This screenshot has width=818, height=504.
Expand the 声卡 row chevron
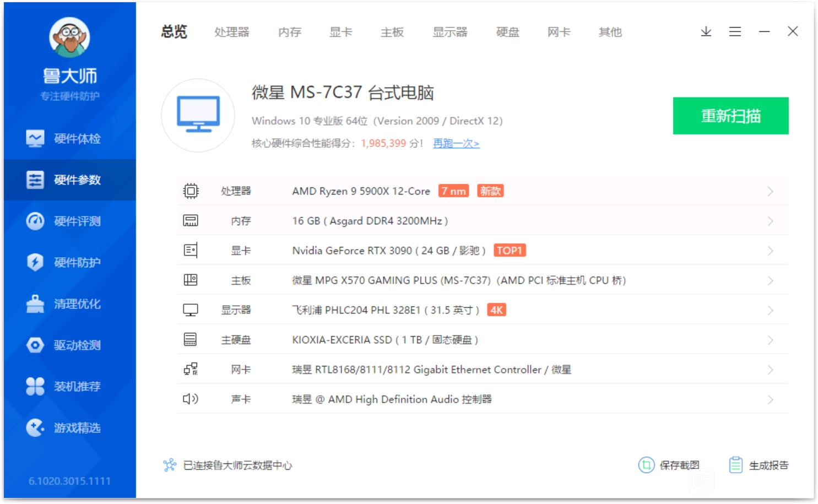pyautogui.click(x=770, y=399)
